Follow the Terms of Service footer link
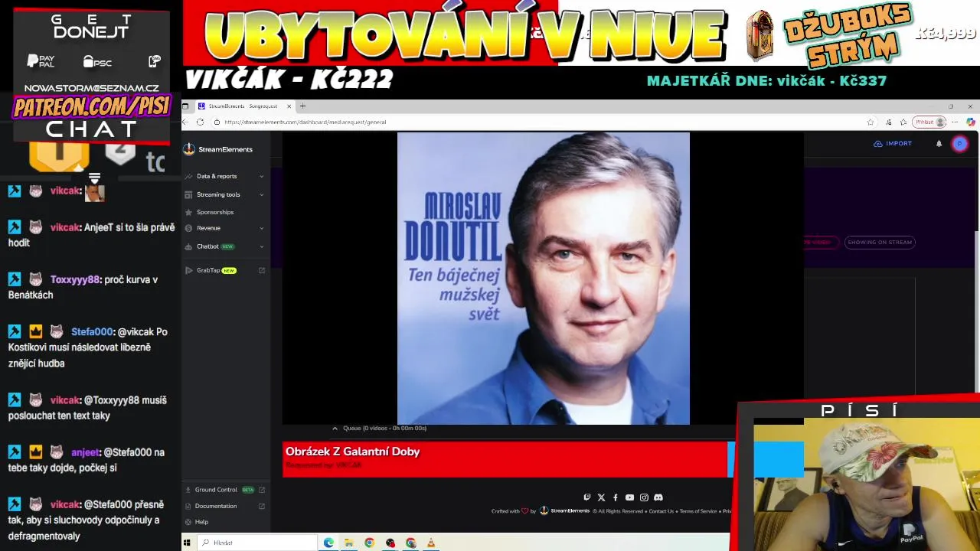Viewport: 980px width, 551px height. click(698, 511)
